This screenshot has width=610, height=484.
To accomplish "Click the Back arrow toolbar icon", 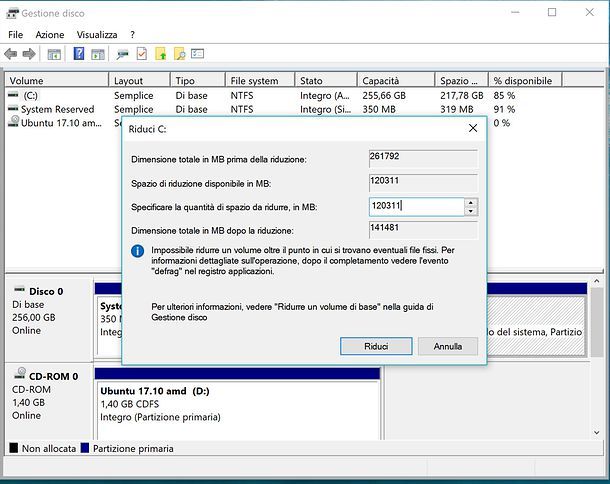I will coord(11,53).
